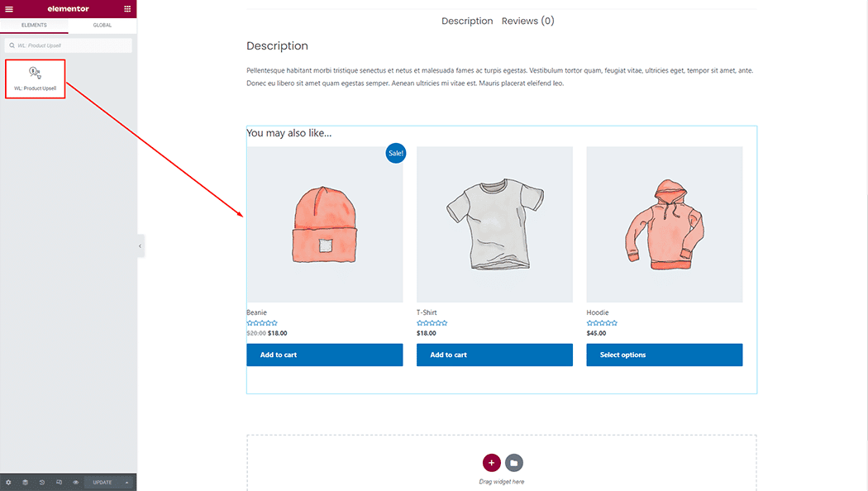Image resolution: width=868 pixels, height=491 pixels.
Task: Open Elementor page settings via gear icon
Action: pos(8,481)
